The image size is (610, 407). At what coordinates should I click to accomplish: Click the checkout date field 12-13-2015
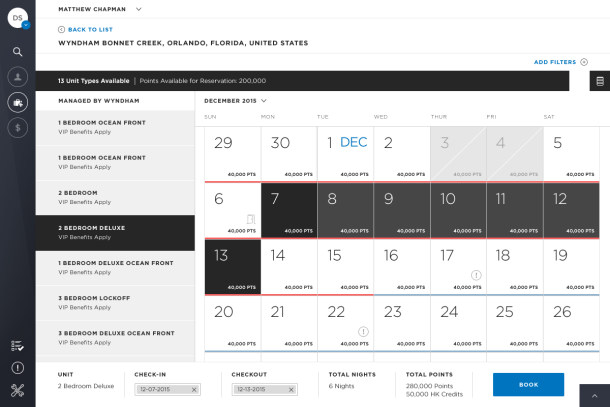[x=265, y=389]
